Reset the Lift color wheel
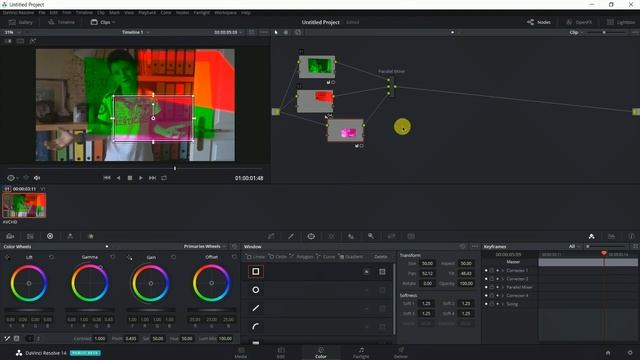Image resolution: width=640 pixels, height=360 pixels. 51,257
